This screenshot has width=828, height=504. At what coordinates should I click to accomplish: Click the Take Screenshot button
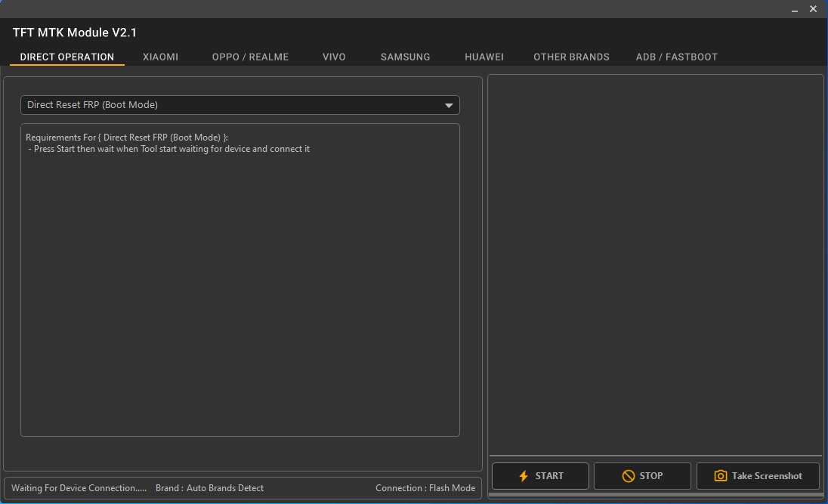pos(758,475)
